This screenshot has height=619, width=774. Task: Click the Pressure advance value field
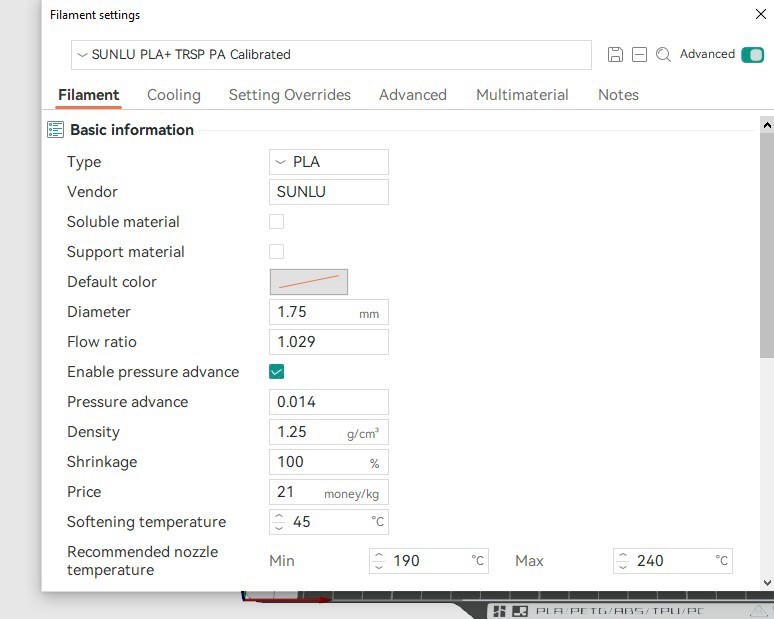329,402
